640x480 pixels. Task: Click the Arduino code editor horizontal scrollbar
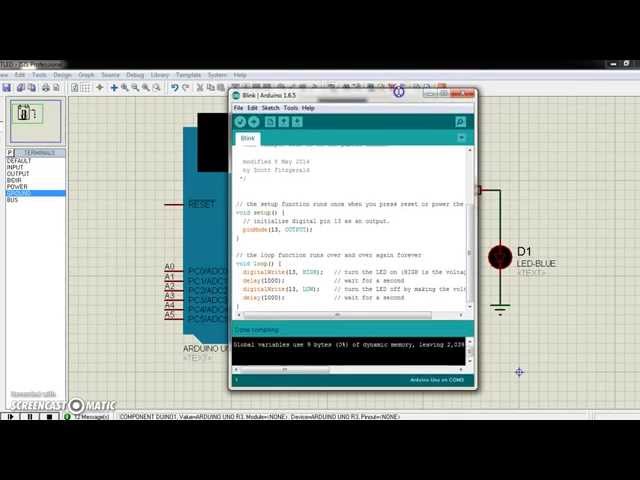(x=337, y=315)
